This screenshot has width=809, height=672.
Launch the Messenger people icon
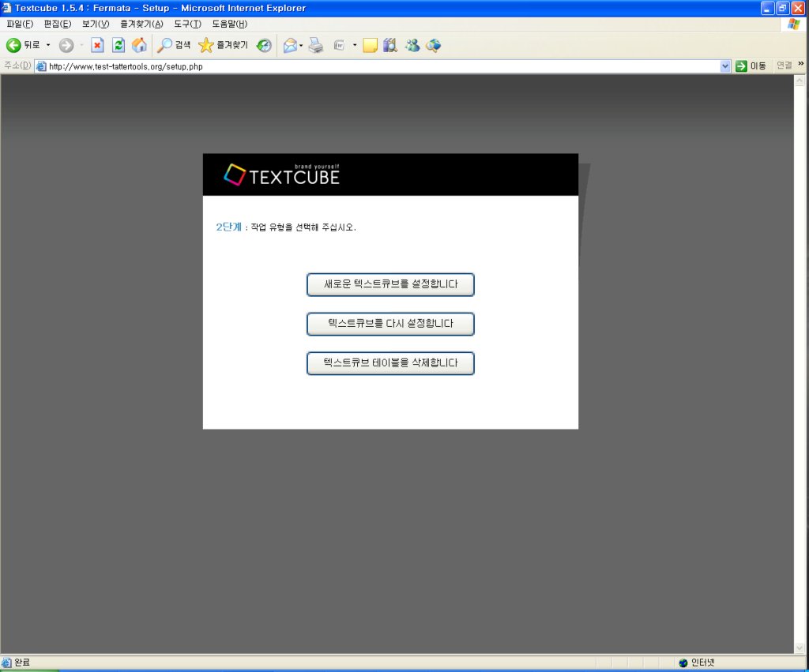pyautogui.click(x=412, y=45)
